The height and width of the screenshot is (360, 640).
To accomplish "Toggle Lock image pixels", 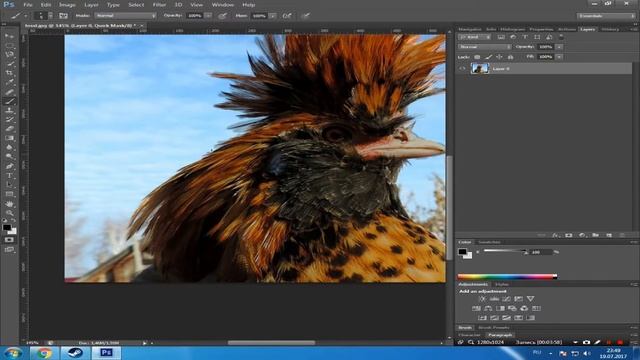I will coord(488,57).
